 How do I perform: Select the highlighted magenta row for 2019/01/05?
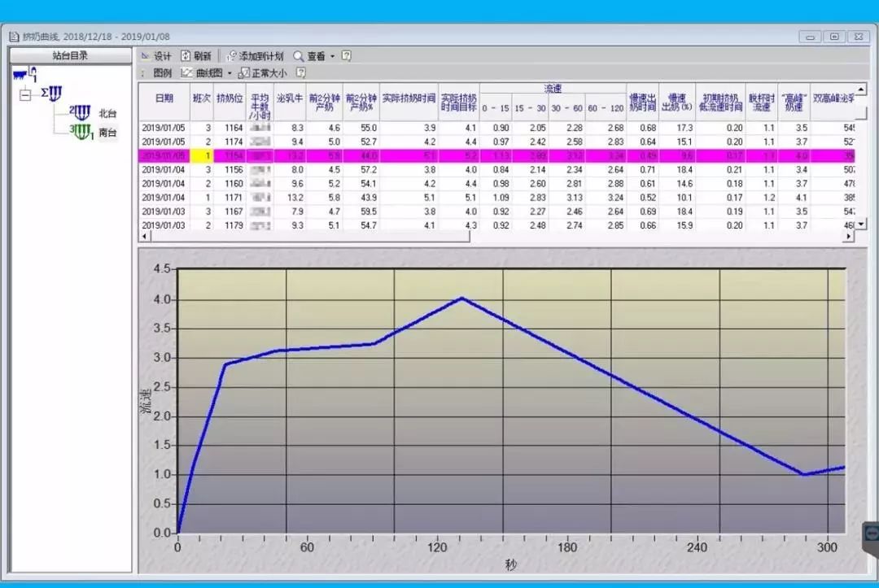(488, 155)
